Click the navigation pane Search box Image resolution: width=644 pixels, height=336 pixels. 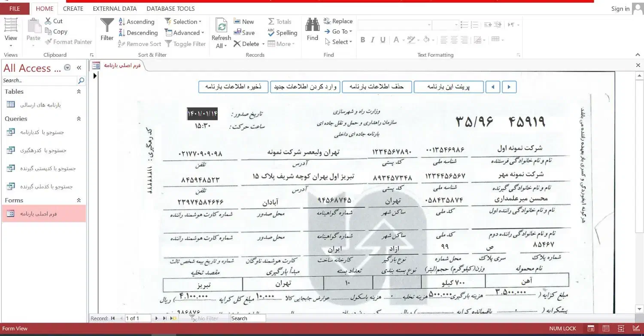pos(39,80)
